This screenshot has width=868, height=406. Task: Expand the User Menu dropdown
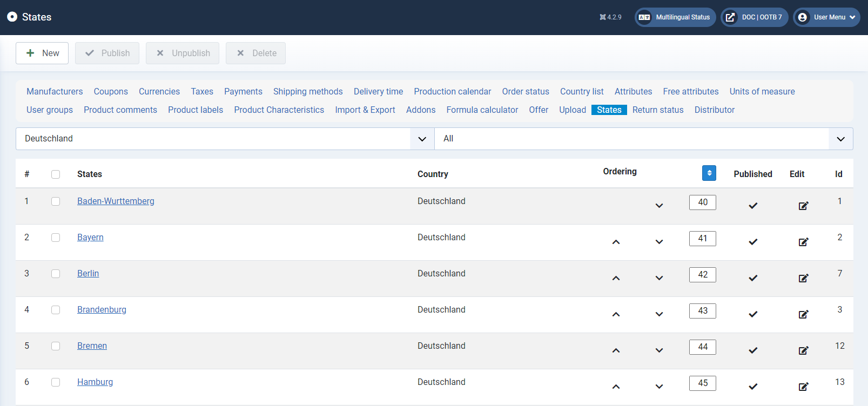(x=826, y=17)
